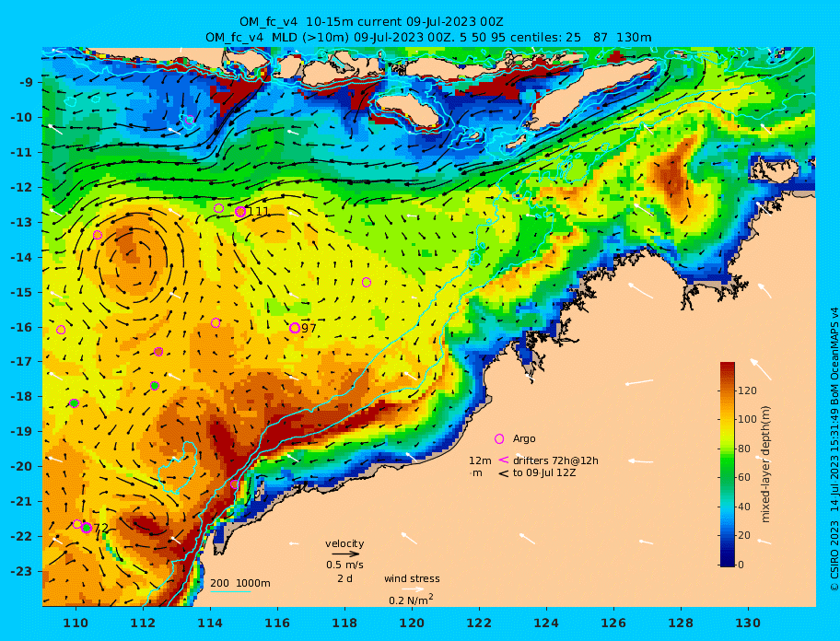
Task: Click the '200 1000m' isobath label
Action: 240,583
